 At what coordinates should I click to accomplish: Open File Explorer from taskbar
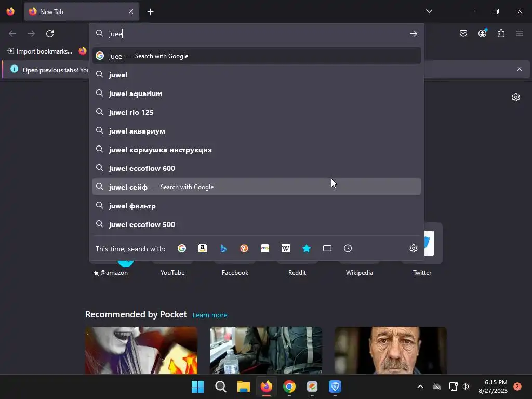pos(243,387)
